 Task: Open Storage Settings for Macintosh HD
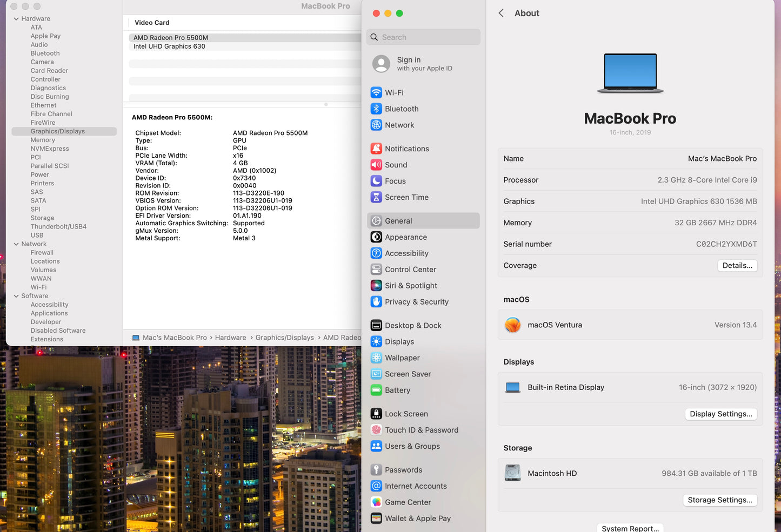point(720,500)
